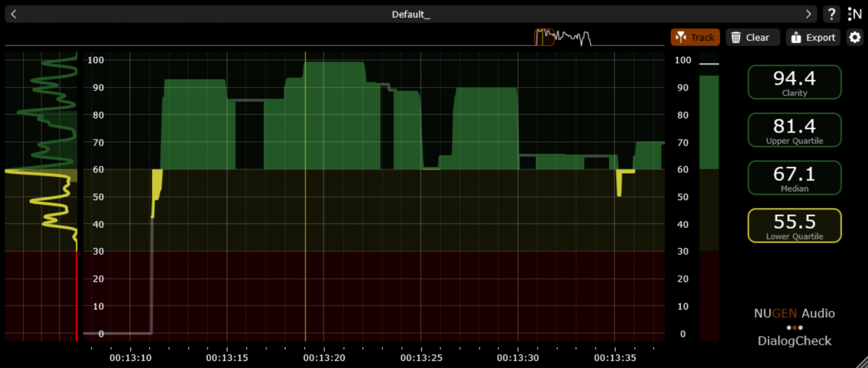The width and height of the screenshot is (868, 368).
Task: Open the Default_ preset list
Action: pyautogui.click(x=411, y=14)
